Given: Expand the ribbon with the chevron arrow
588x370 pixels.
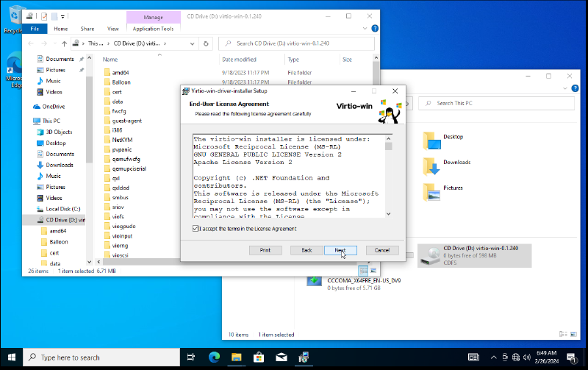Looking at the screenshot, I should [365, 29].
